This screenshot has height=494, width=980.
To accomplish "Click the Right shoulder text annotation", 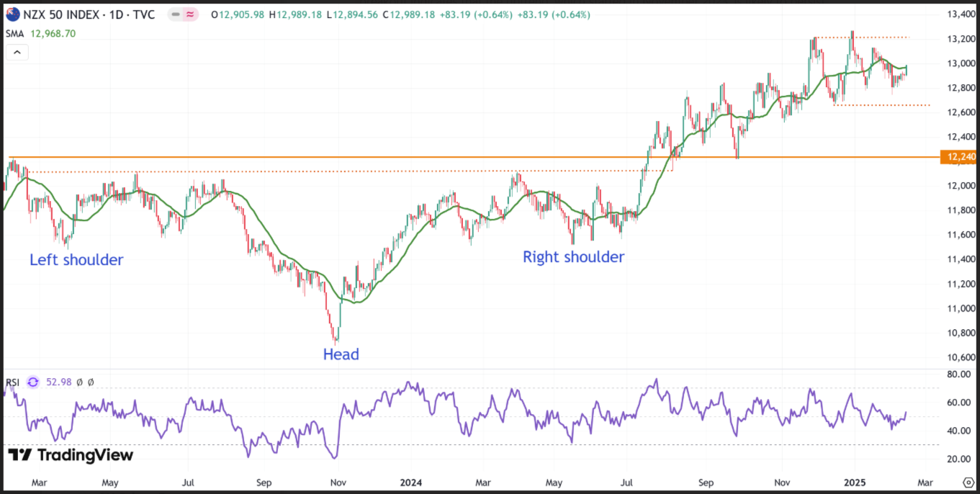I will coord(573,257).
